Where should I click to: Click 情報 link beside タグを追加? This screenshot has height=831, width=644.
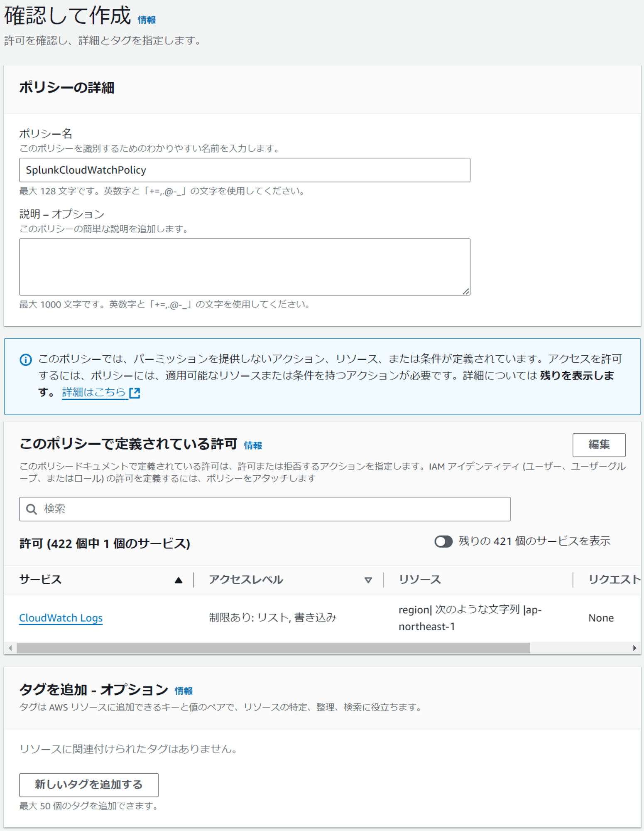pyautogui.click(x=184, y=691)
